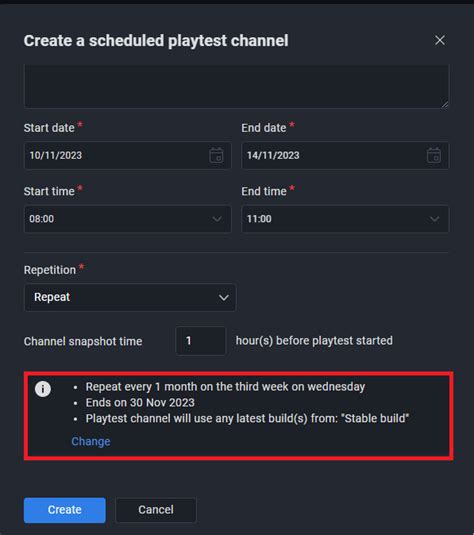Click the blue Create button

point(65,510)
